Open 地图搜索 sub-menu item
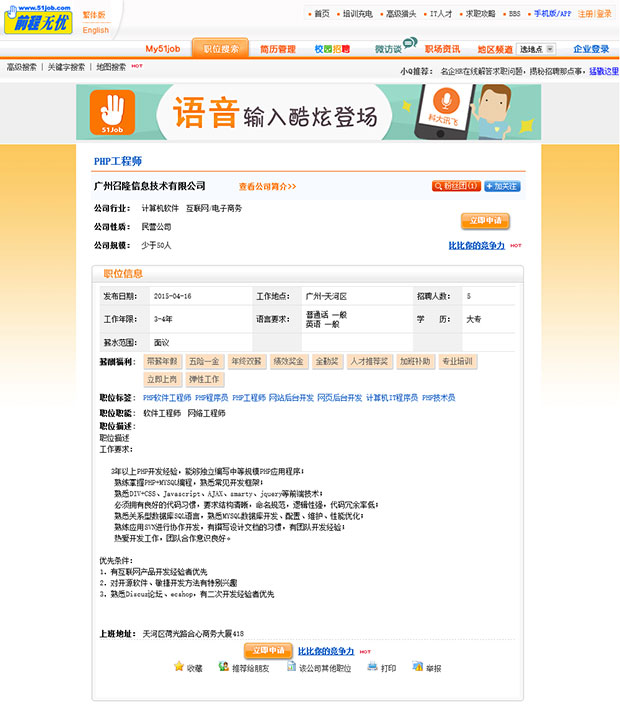620x704 pixels. [x=111, y=67]
